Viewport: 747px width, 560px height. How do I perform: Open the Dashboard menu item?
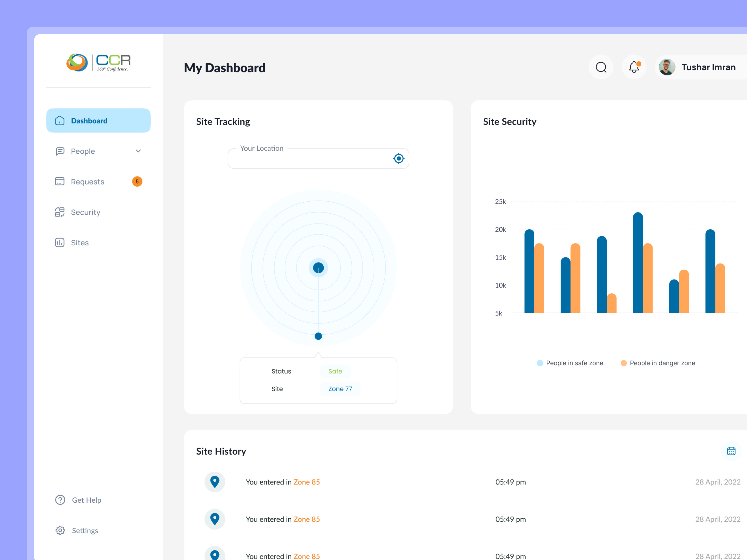coord(98,121)
